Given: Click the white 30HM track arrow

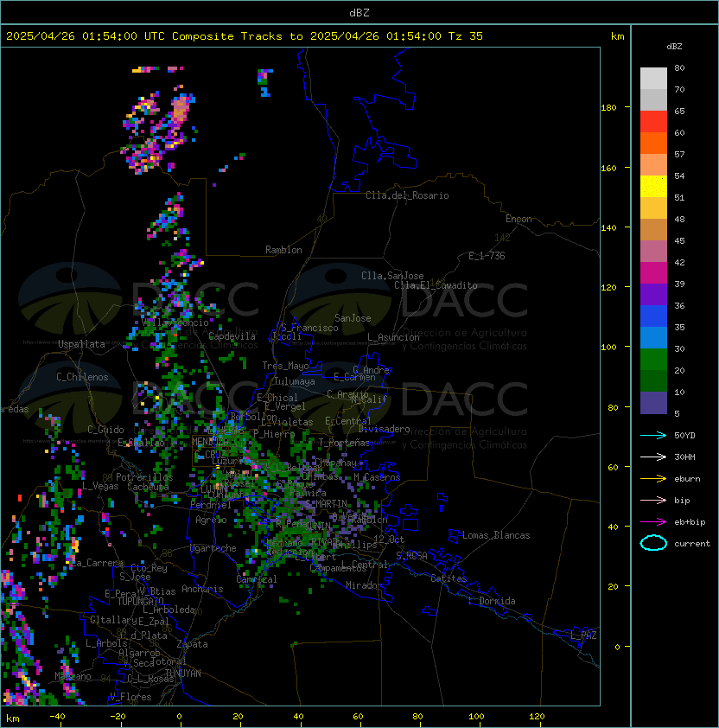Looking at the screenshot, I should point(653,457).
